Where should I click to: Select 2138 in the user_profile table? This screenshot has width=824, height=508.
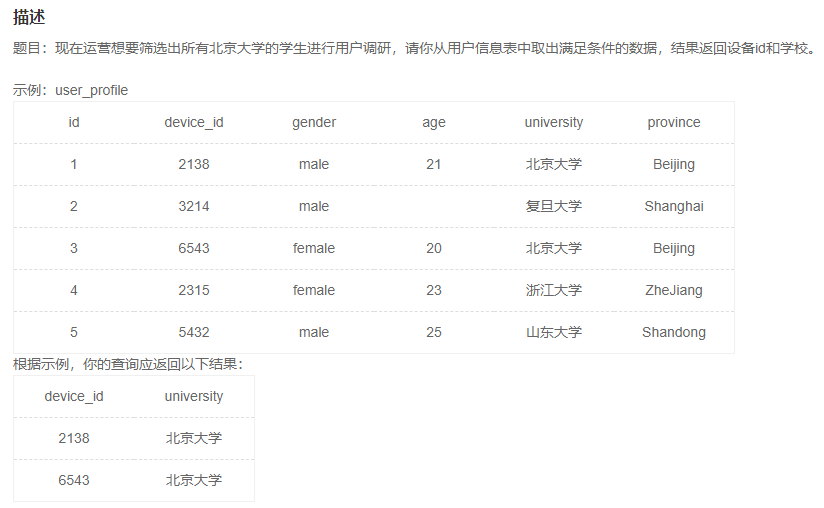[x=194, y=164]
